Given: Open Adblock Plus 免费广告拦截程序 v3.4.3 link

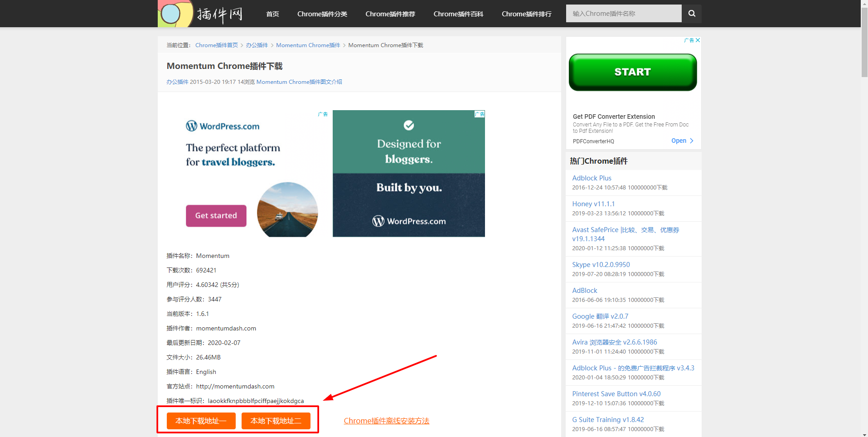Looking at the screenshot, I should coord(633,368).
